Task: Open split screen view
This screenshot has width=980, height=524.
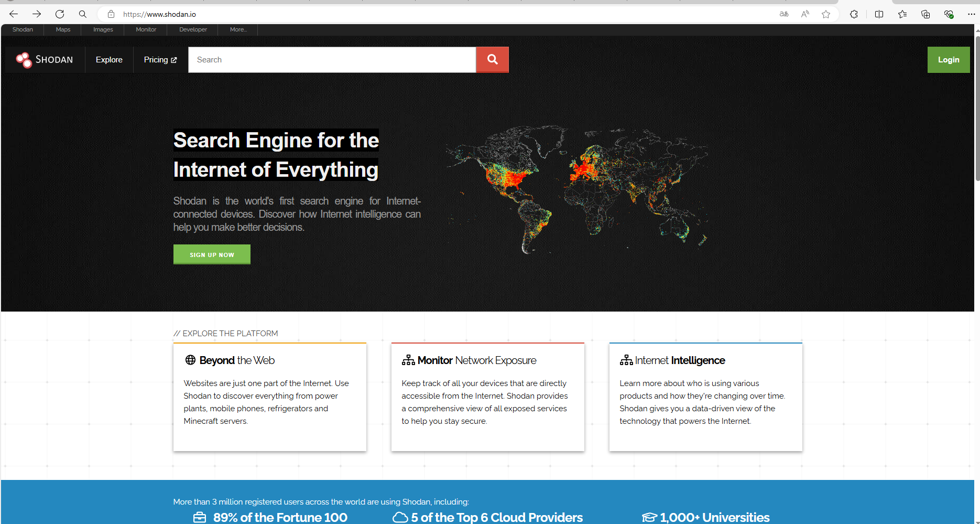Action: [879, 14]
